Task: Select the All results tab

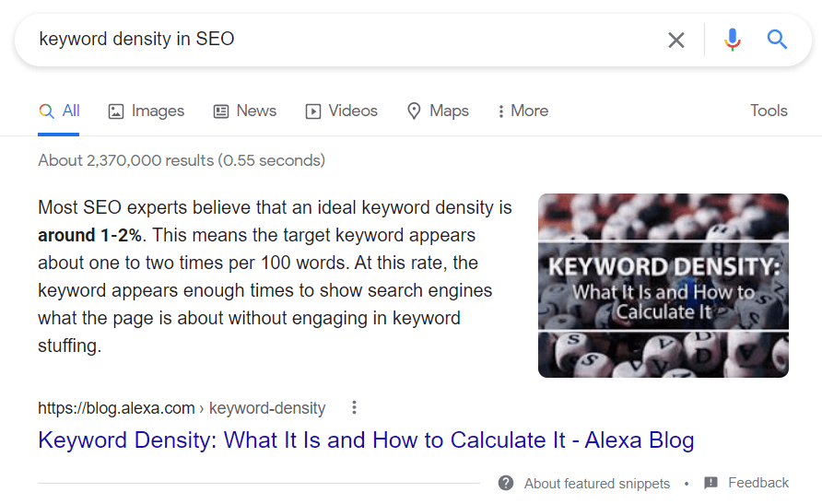Action: tap(60, 111)
